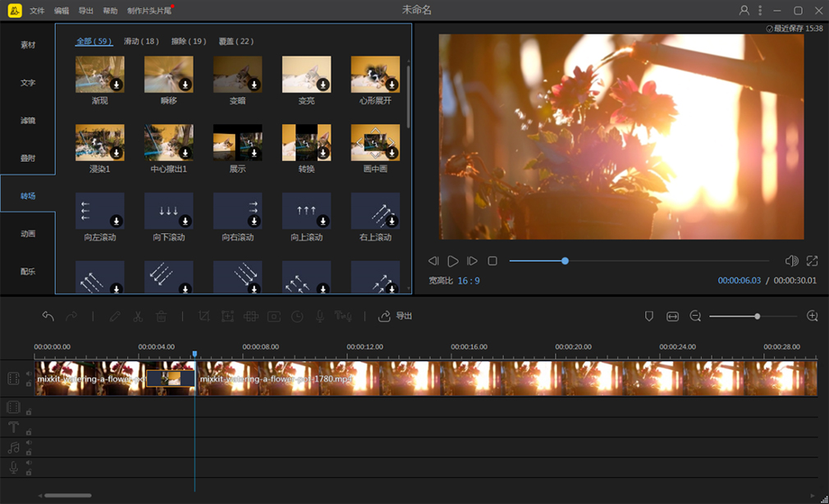
Task: Download the 变亮 transition
Action: (323, 85)
